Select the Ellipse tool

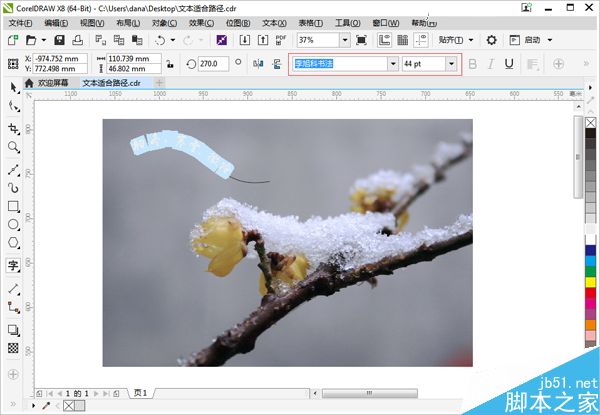click(x=13, y=225)
